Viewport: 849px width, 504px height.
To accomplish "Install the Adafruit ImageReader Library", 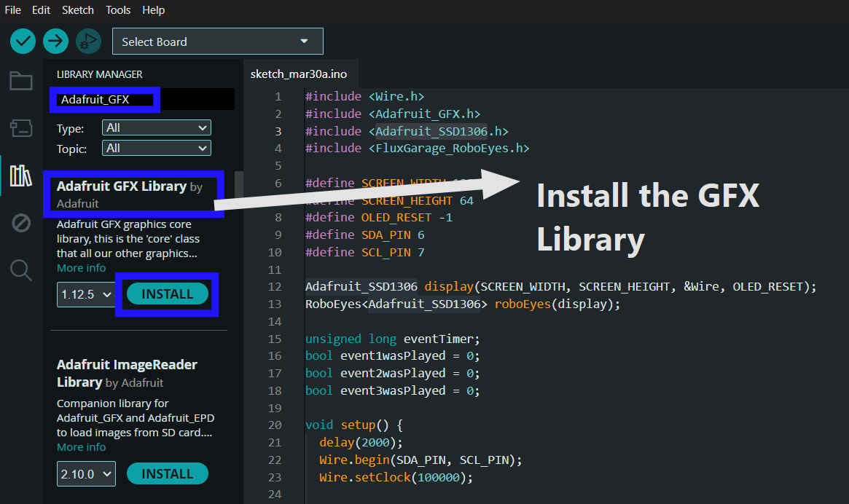I will coord(168,473).
